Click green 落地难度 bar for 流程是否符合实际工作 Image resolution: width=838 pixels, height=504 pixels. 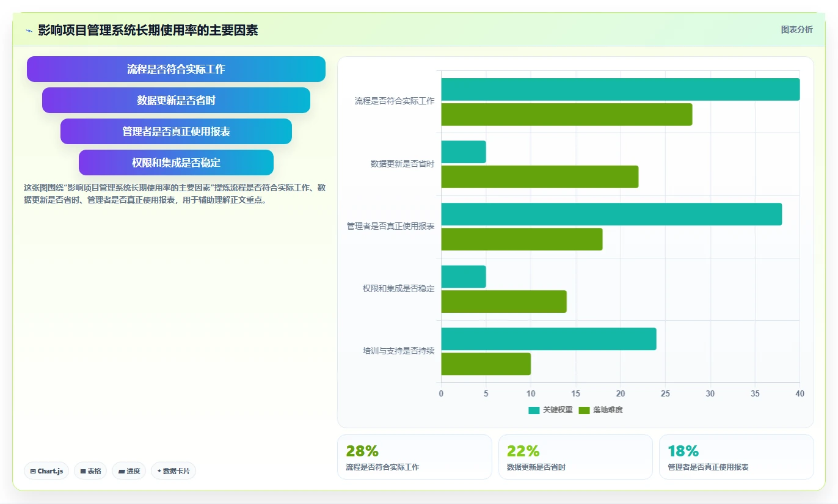click(x=567, y=114)
